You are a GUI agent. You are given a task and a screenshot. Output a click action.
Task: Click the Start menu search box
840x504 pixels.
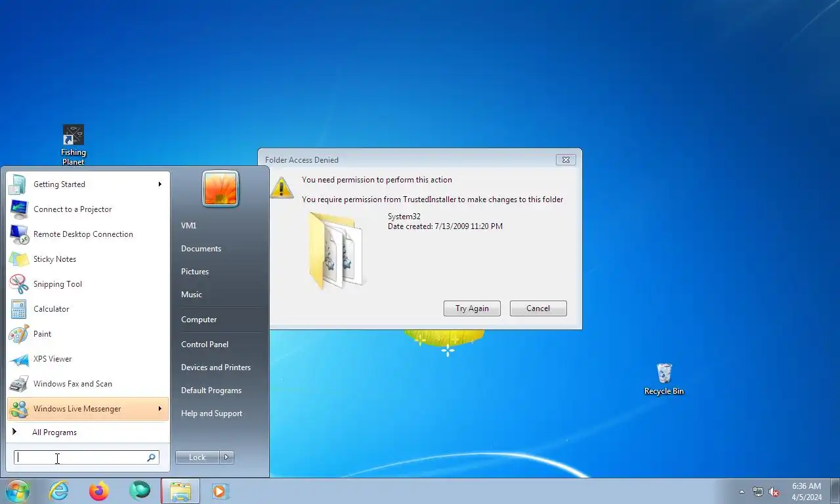(86, 457)
